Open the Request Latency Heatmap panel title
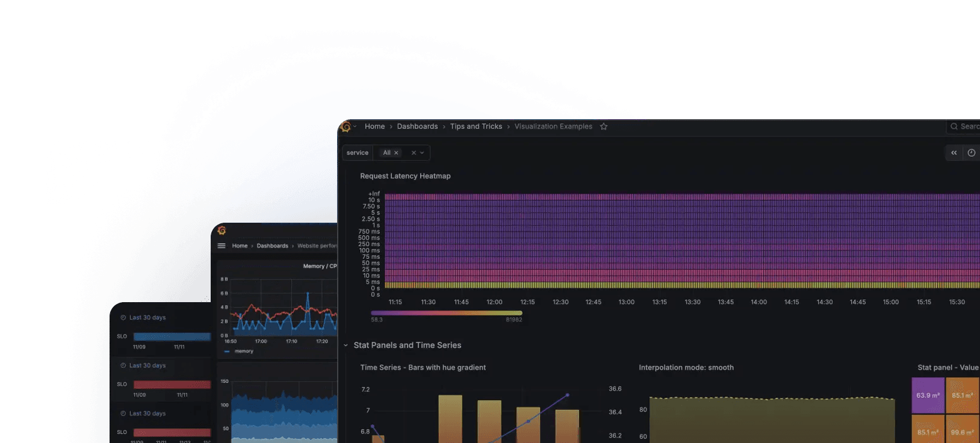Screen dimensions: 980x443 (x=405, y=176)
